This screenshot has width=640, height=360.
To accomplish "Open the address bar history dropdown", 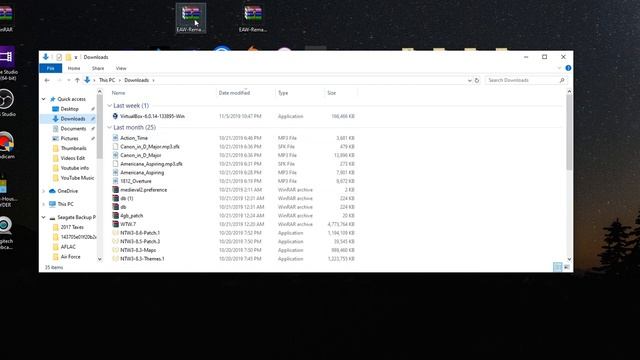I will (x=469, y=80).
